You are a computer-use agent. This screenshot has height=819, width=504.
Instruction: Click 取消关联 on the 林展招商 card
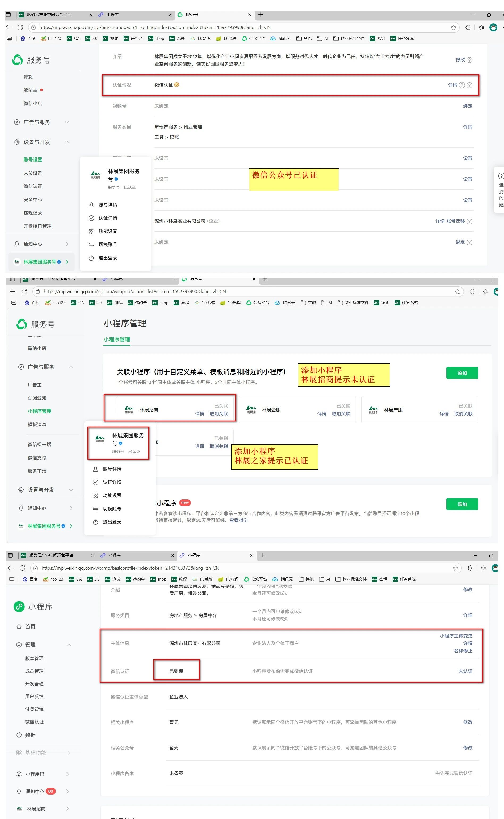(x=219, y=414)
